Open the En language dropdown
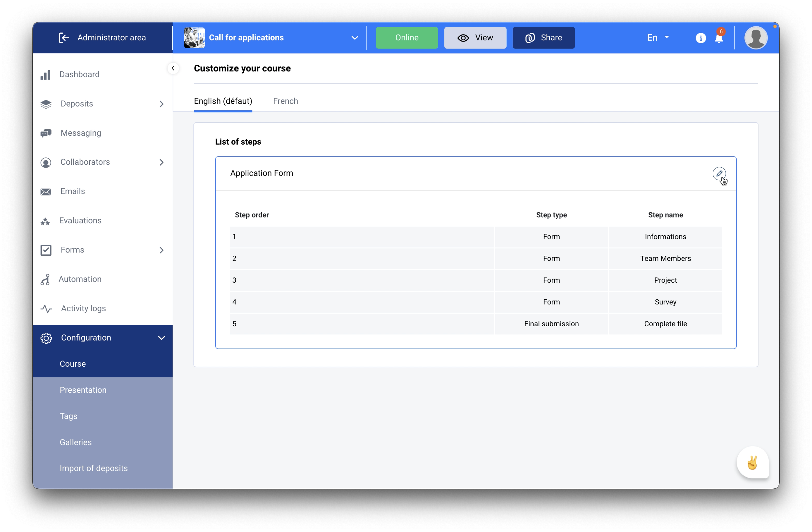 click(x=658, y=37)
